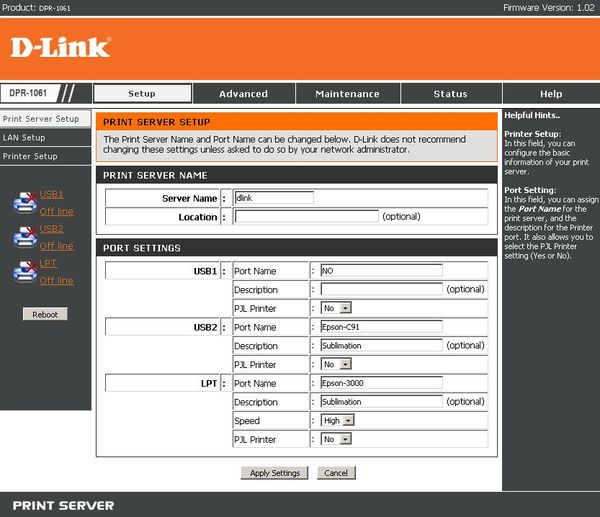
Task: Click Off line link under LPT
Action: [56, 280]
